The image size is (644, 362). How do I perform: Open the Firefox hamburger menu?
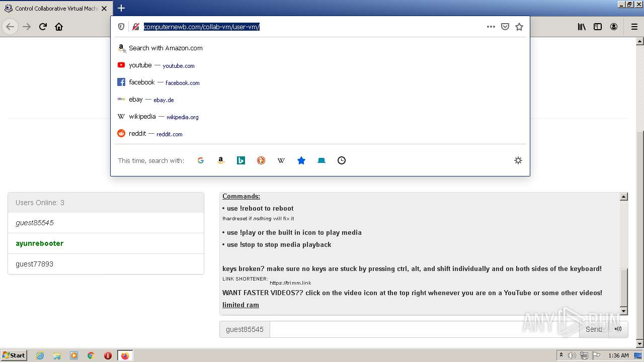click(634, 27)
